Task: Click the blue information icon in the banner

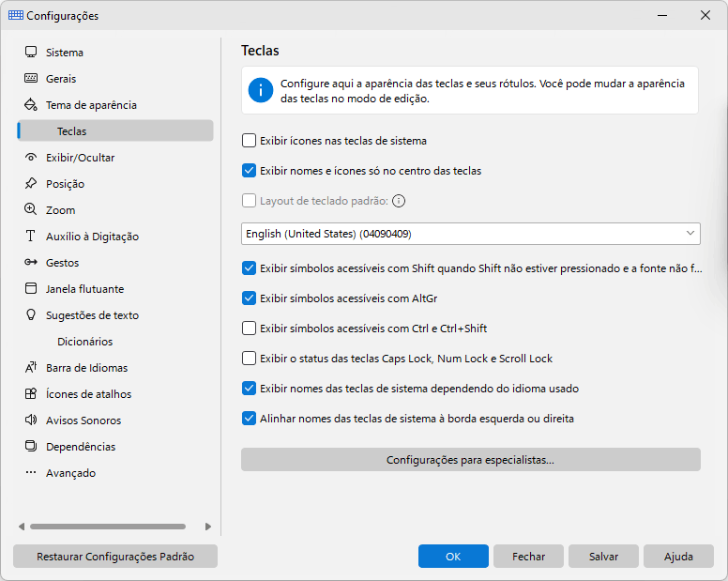Action: pyautogui.click(x=261, y=90)
